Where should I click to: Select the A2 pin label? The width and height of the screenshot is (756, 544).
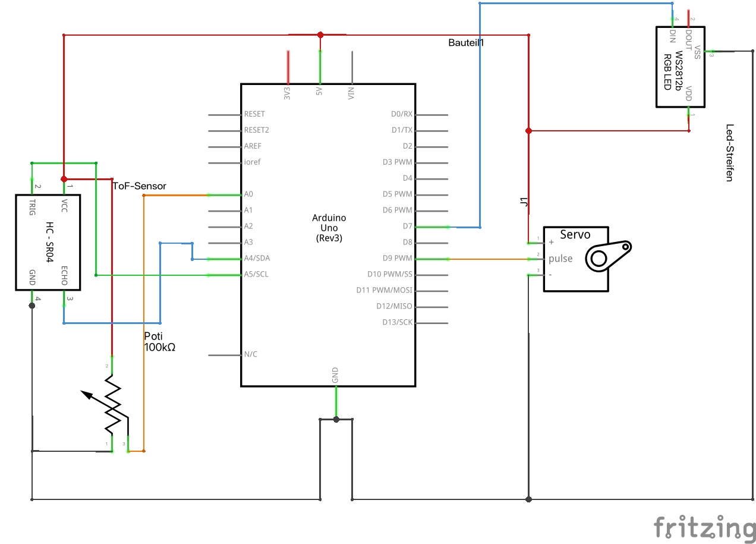pos(248,226)
